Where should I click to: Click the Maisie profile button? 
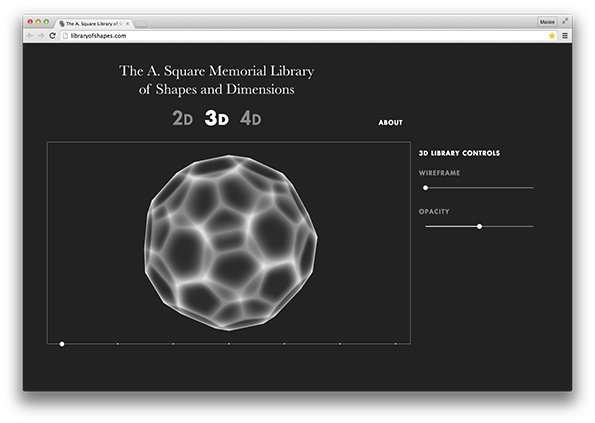pos(547,22)
